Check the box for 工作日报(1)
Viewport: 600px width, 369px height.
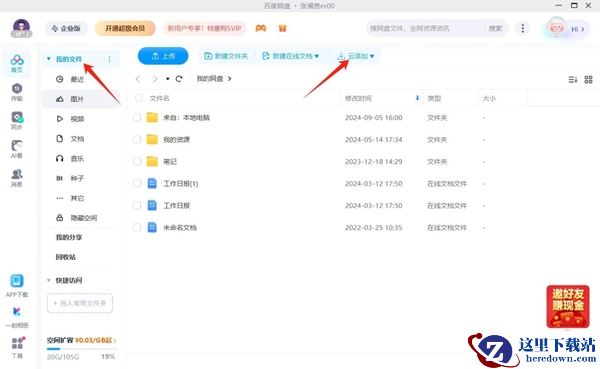click(137, 184)
